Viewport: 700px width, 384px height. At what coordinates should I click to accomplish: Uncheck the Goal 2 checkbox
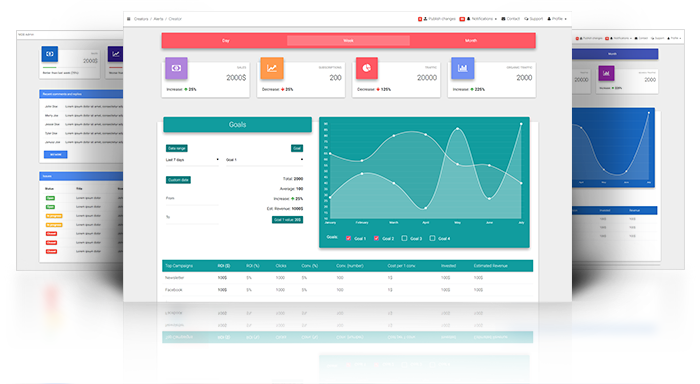[x=376, y=238]
